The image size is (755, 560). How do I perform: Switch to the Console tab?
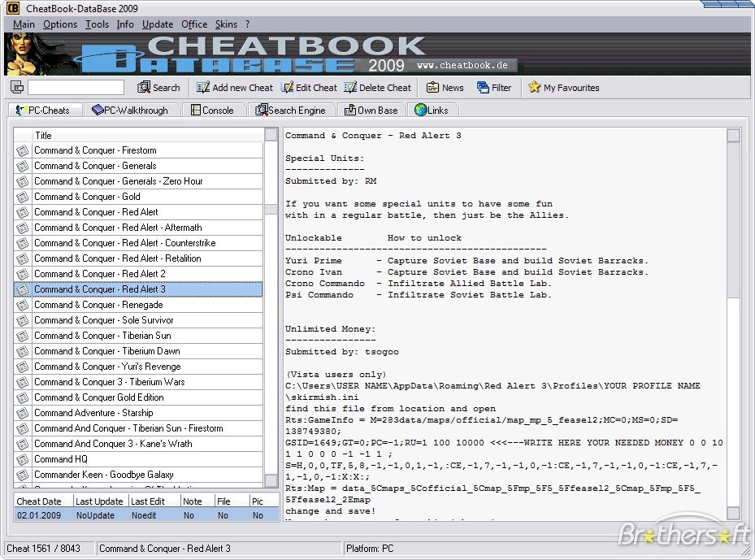(213, 111)
